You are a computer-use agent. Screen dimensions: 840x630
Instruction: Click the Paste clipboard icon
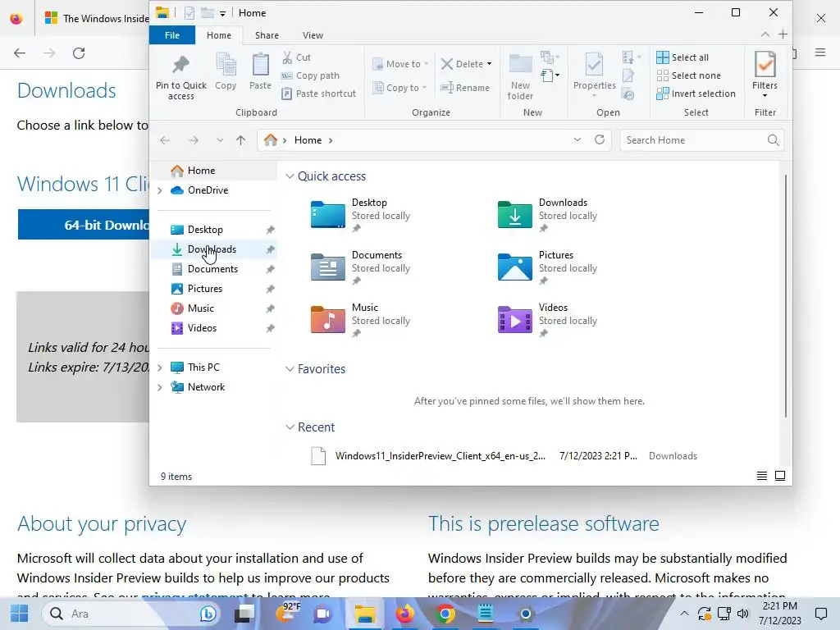pyautogui.click(x=260, y=72)
